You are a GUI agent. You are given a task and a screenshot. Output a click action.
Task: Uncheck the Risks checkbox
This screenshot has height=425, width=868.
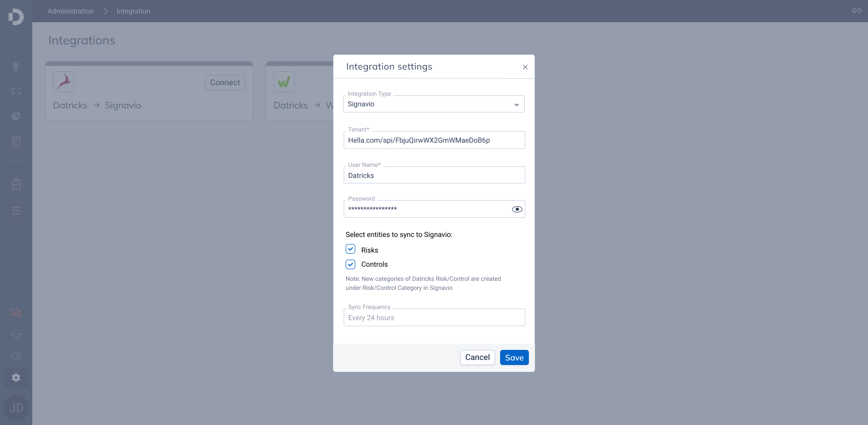point(350,249)
